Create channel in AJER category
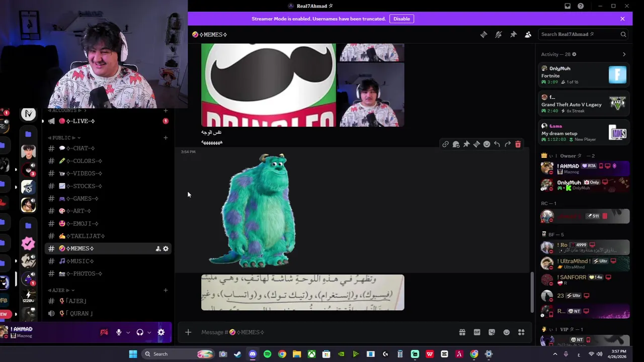The width and height of the screenshot is (644, 362). [166, 290]
